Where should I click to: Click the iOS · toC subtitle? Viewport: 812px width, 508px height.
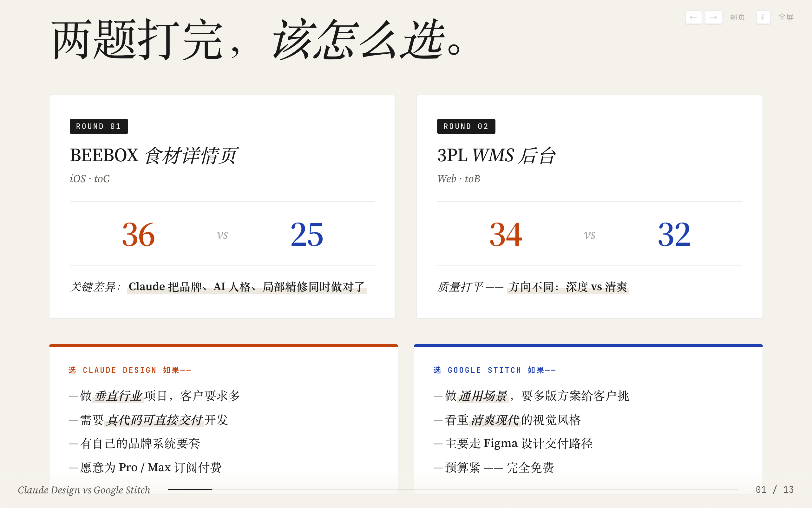coord(89,179)
